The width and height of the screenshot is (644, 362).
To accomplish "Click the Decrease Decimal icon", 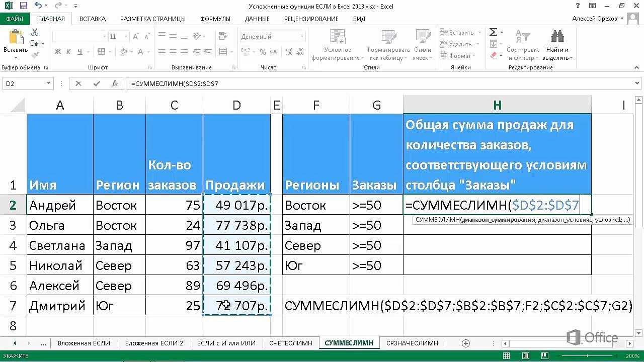I will pyautogui.click(x=299, y=51).
